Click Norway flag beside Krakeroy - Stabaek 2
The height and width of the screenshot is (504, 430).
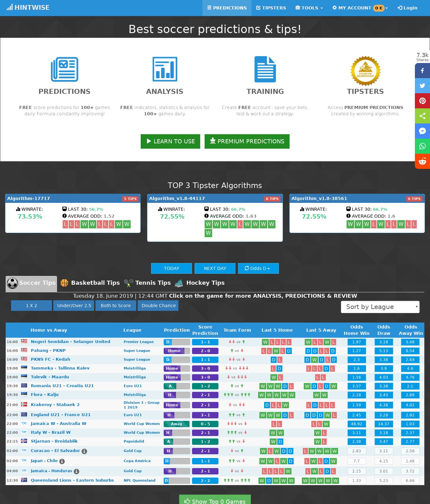[x=24, y=404]
